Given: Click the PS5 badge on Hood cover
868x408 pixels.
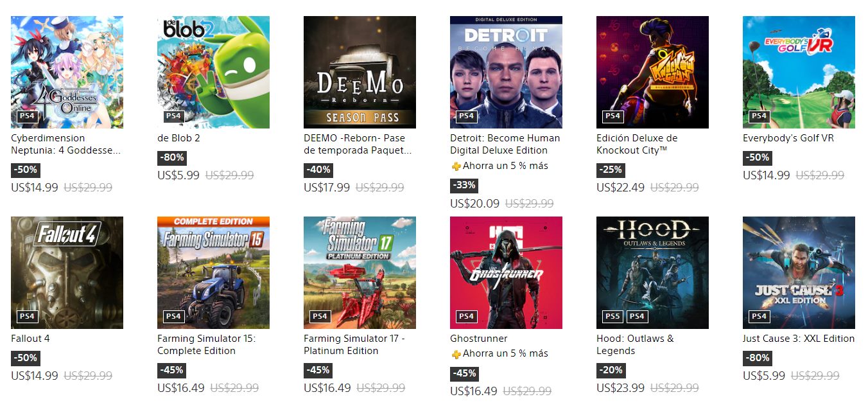Looking at the screenshot, I should [x=612, y=317].
